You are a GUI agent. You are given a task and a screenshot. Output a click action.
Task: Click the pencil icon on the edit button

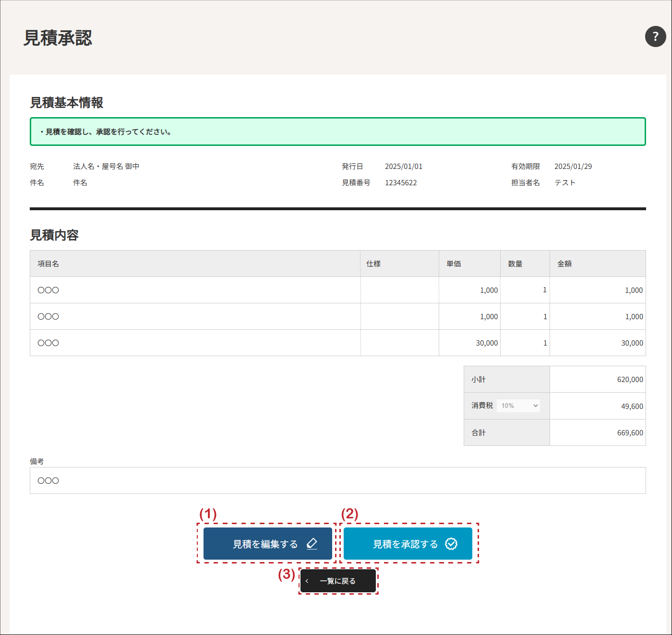click(x=312, y=544)
